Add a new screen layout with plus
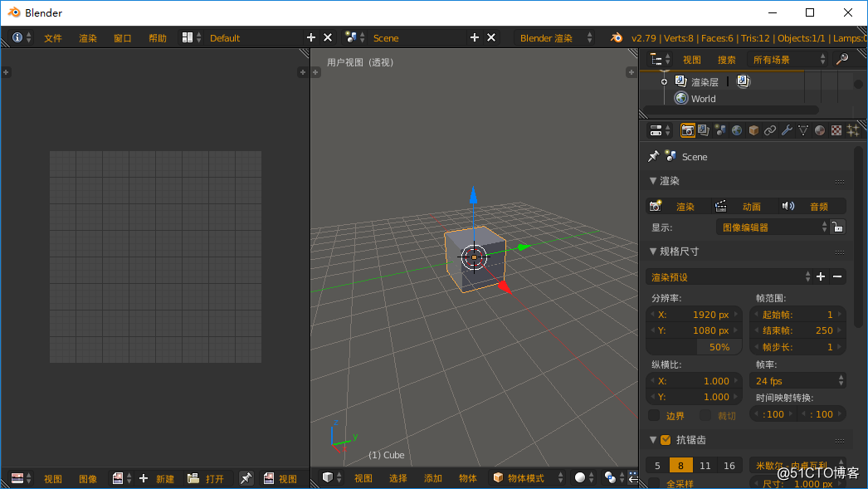 click(x=311, y=37)
